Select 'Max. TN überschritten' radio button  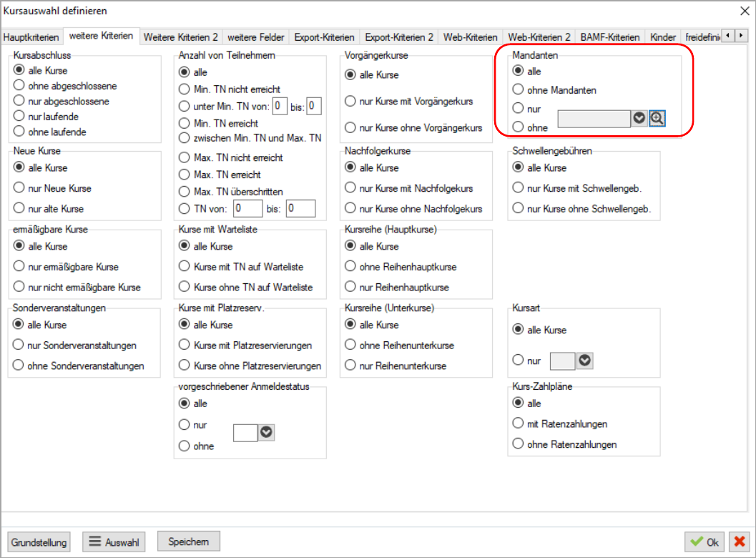pyautogui.click(x=231, y=192)
